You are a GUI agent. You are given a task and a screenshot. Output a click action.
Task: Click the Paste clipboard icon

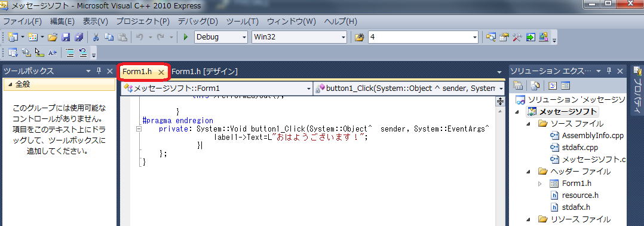tap(122, 38)
